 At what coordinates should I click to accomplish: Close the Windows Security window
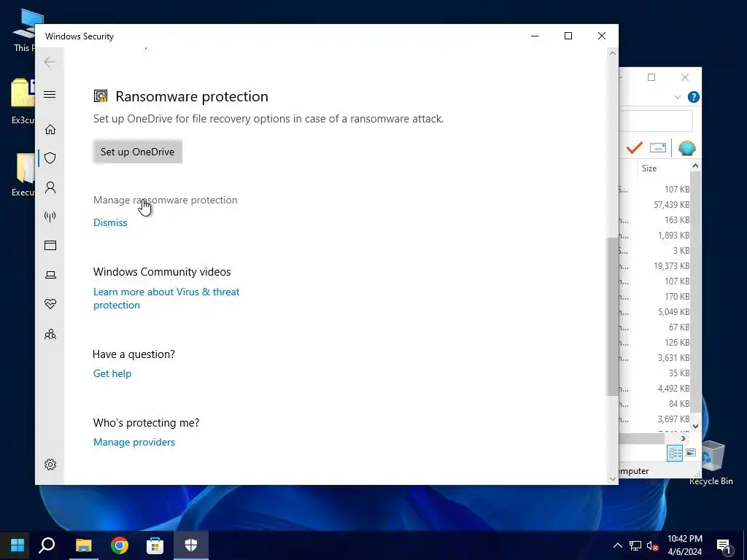pos(602,36)
